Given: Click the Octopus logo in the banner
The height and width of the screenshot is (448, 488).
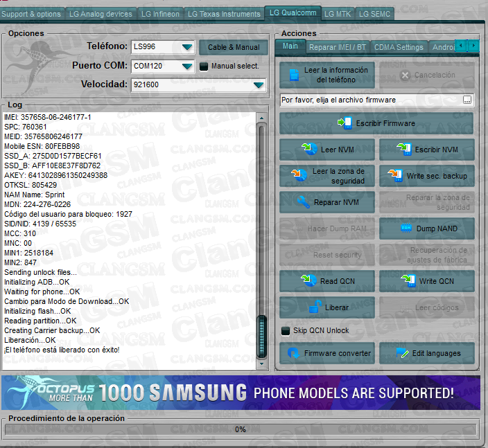Looking at the screenshot, I should [x=50, y=393].
